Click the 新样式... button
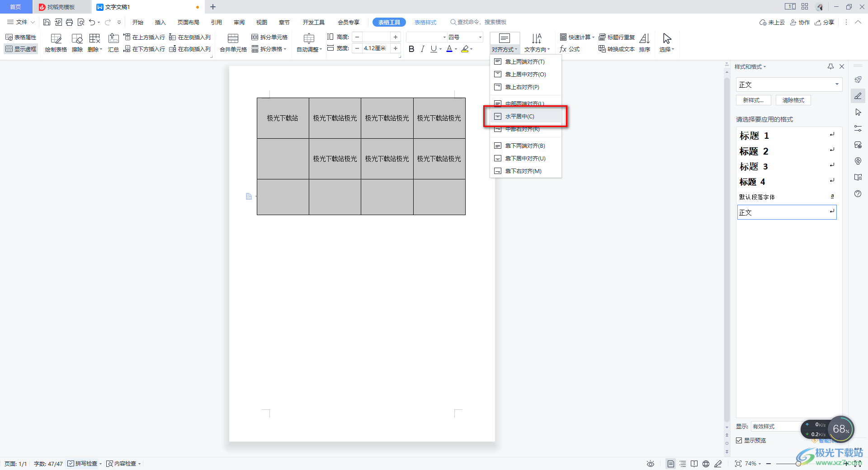This screenshot has width=868, height=470. 754,100
